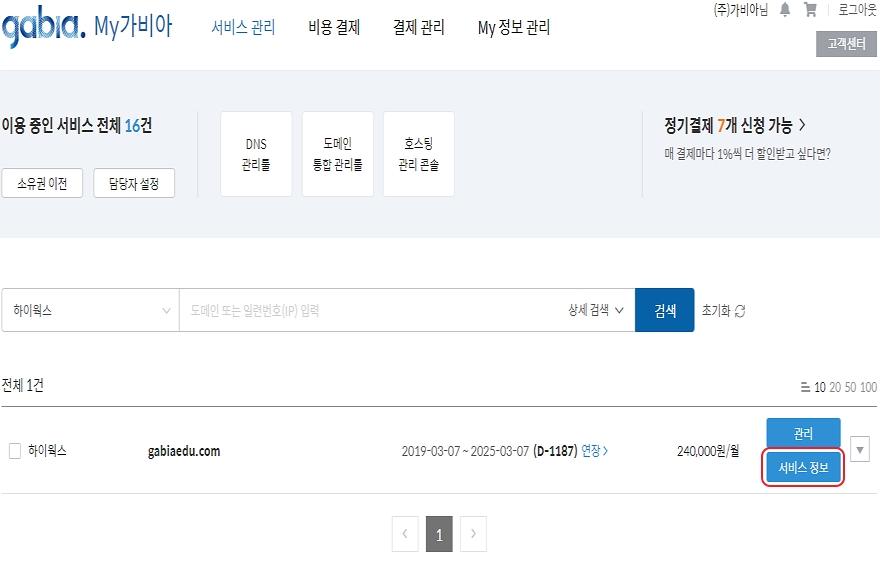Image resolution: width=880 pixels, height=567 pixels.
Task: Check the 하이웍스 row checkbox
Action: click(15, 451)
